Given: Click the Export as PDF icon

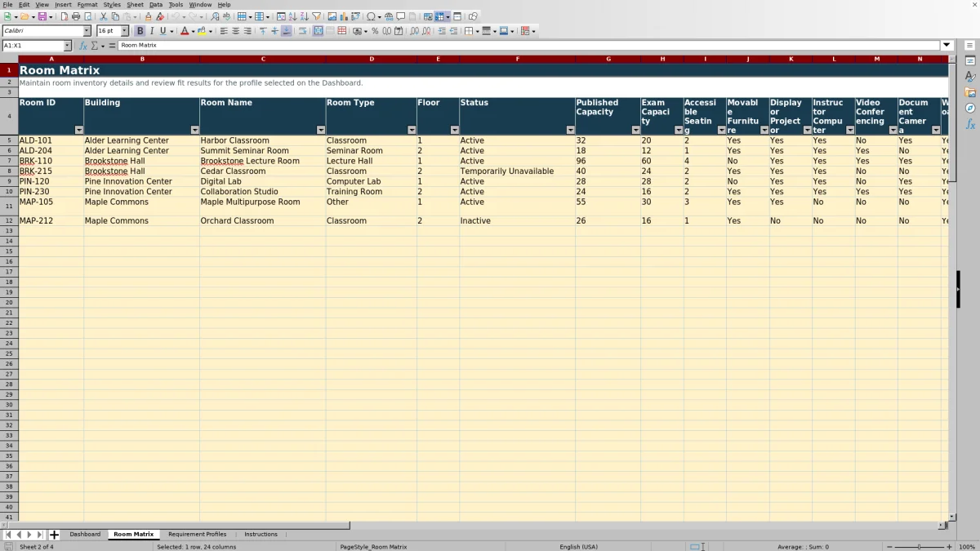Looking at the screenshot, I should point(64,16).
